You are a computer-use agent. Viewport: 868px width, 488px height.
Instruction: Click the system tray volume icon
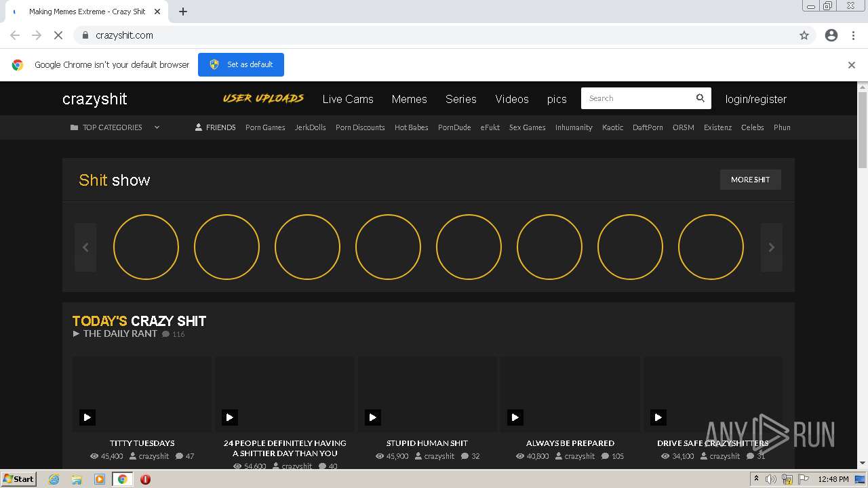(771, 479)
